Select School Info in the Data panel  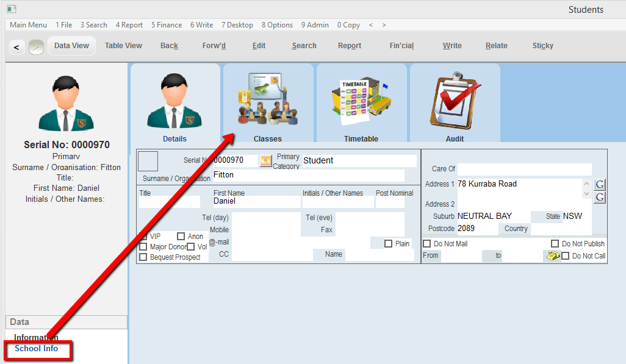37,349
